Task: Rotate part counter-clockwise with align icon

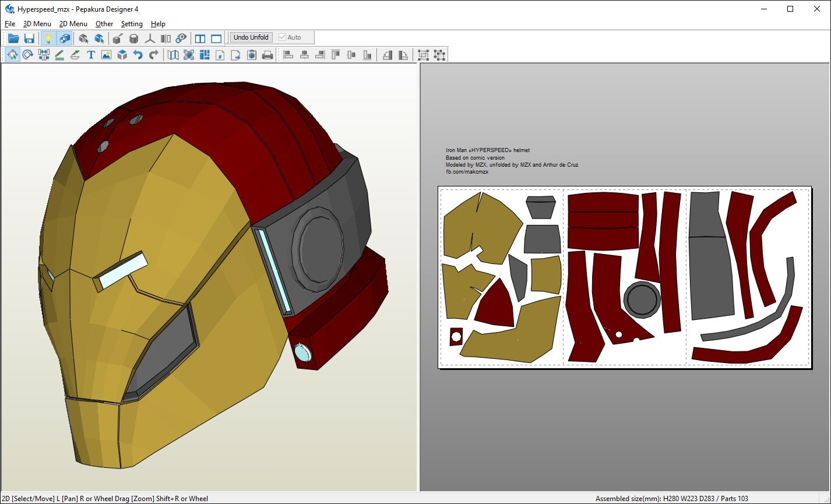Action: 388,55
